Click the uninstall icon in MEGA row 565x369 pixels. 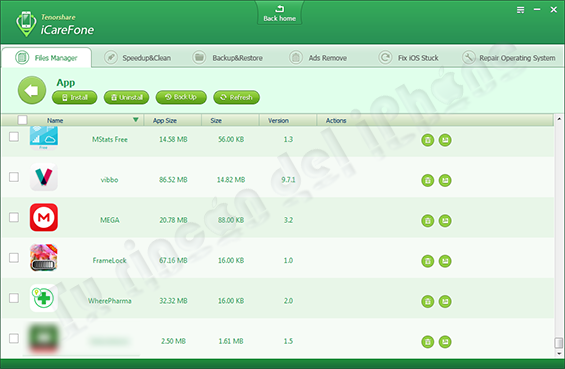tap(427, 221)
